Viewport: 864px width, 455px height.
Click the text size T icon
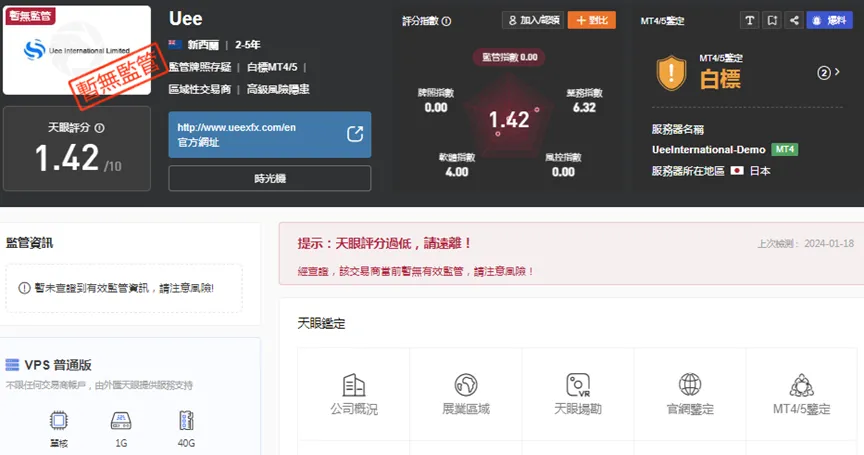pyautogui.click(x=749, y=20)
